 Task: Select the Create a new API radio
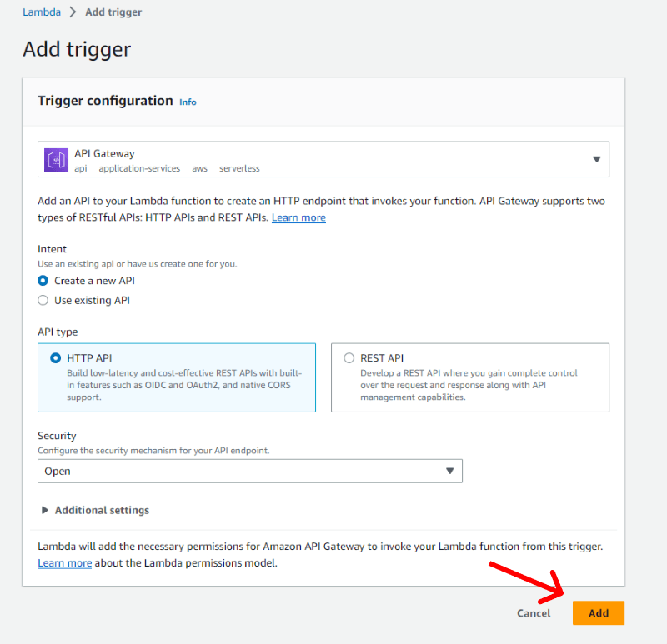[x=43, y=281]
